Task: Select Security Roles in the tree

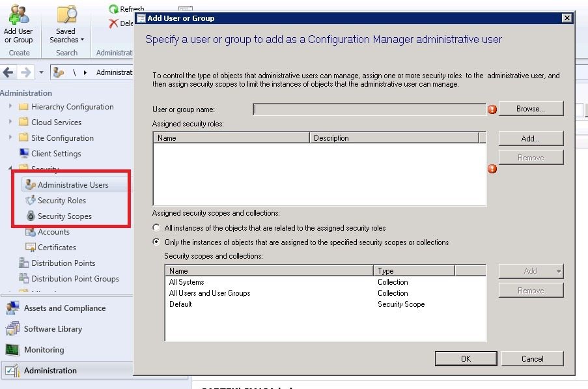Action: tap(61, 200)
